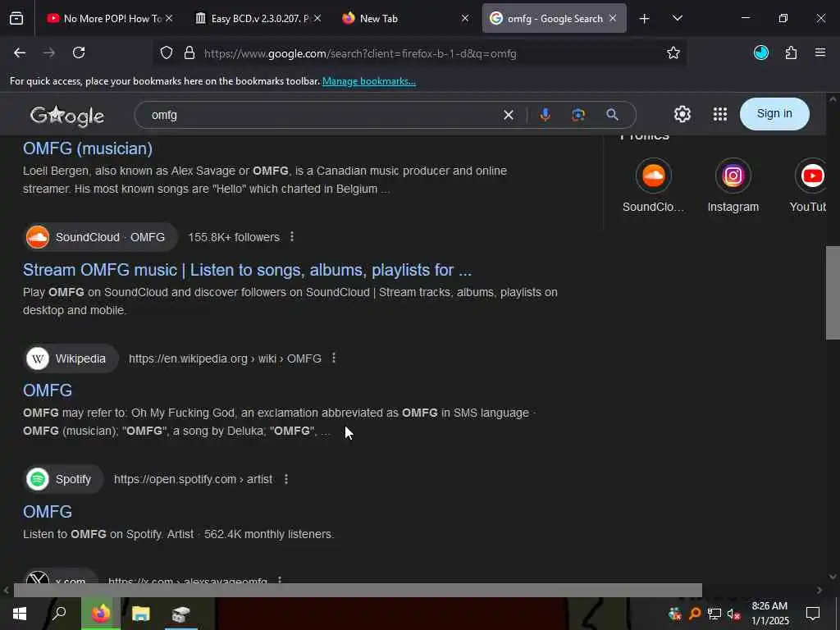Screen dimensions: 840x630
Task: Go back to the previous page
Action: click(20, 52)
